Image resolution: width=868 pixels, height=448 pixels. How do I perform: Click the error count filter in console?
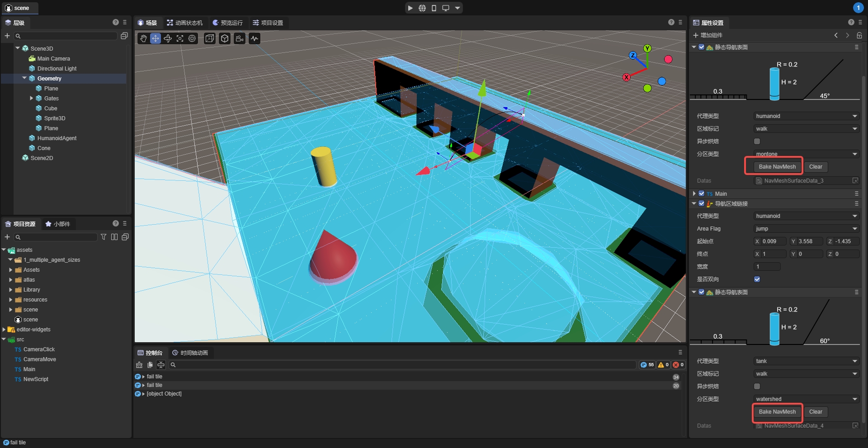tap(678, 365)
